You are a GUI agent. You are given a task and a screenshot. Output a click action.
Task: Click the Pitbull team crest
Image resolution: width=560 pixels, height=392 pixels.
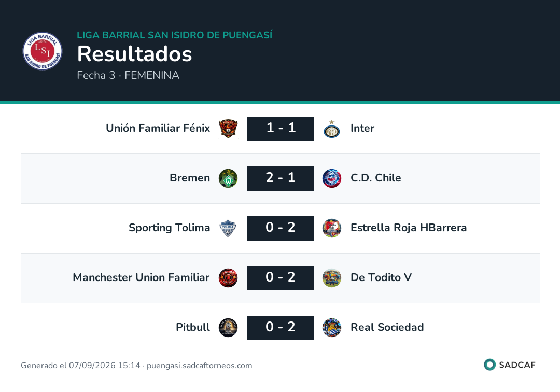coord(228,328)
